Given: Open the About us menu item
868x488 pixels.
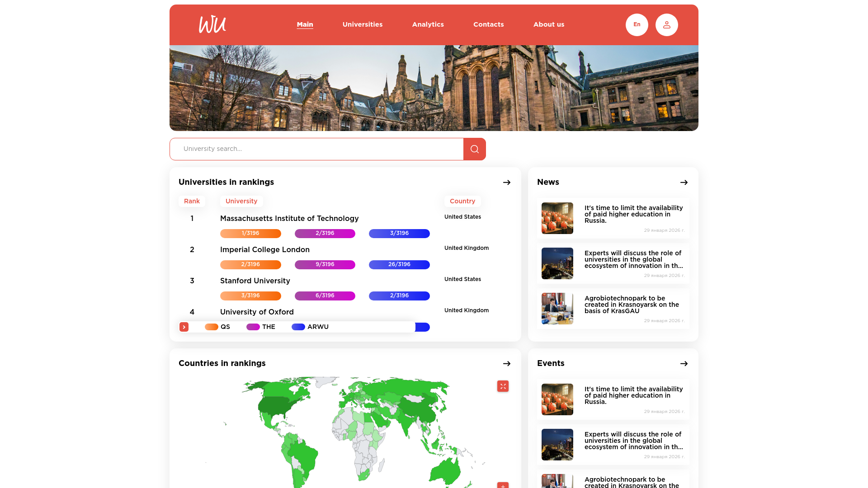Looking at the screenshot, I should [548, 24].
